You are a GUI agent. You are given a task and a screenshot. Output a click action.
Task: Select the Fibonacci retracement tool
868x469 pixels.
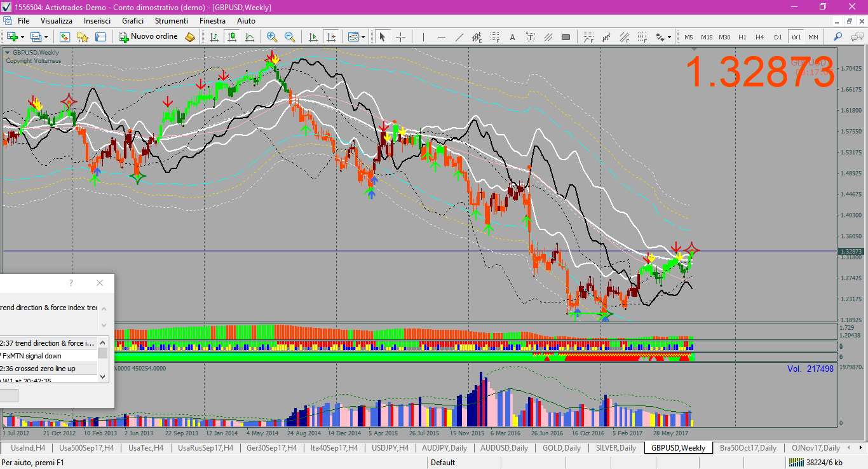point(495,37)
